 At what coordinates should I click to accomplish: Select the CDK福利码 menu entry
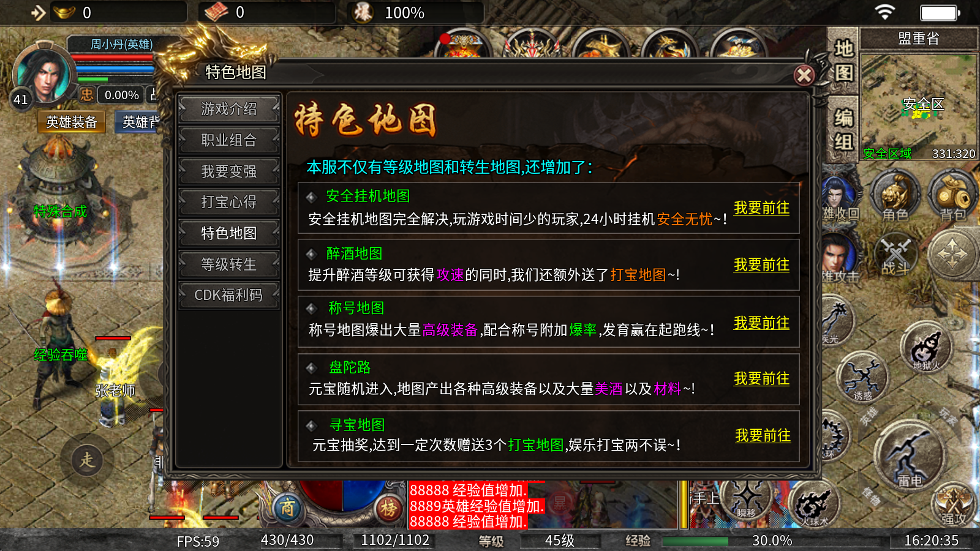point(229,295)
